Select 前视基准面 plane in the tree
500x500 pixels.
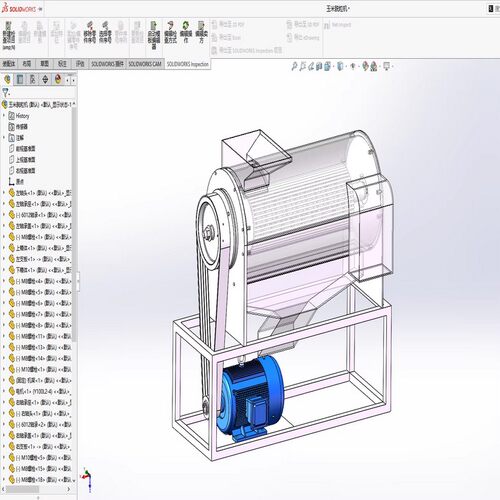tap(22, 149)
